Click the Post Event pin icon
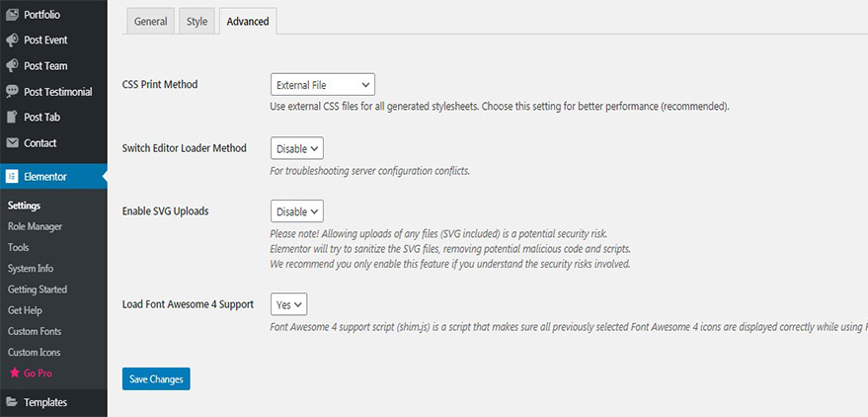Screen dimensions: 868x417 (x=12, y=41)
